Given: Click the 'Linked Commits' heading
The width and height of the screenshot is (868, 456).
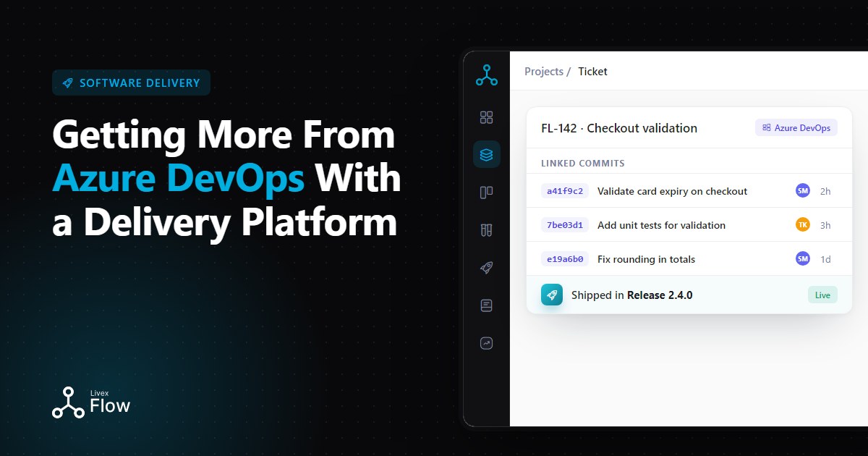Looking at the screenshot, I should pyautogui.click(x=583, y=164).
